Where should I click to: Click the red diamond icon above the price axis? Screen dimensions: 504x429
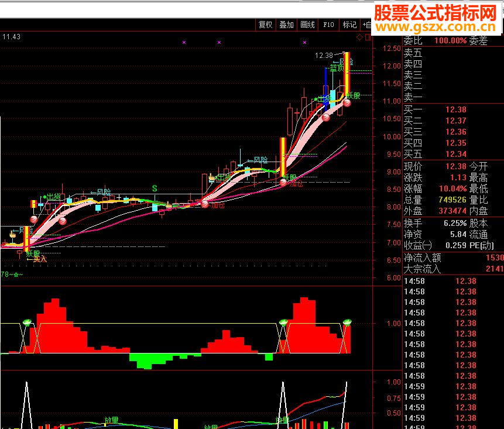click(359, 37)
